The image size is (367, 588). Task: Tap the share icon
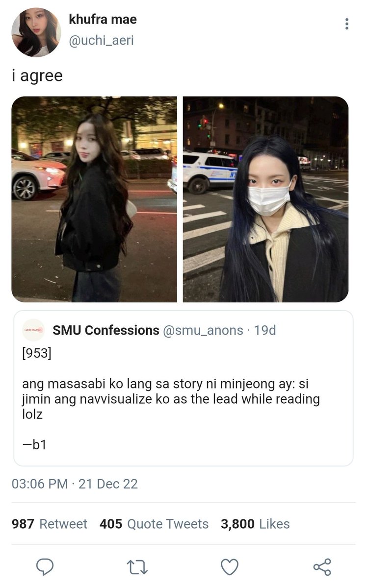click(322, 567)
